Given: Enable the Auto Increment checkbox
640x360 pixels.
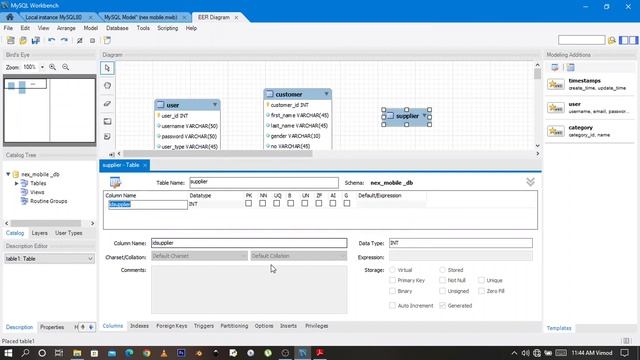Looking at the screenshot, I should pyautogui.click(x=392, y=305).
